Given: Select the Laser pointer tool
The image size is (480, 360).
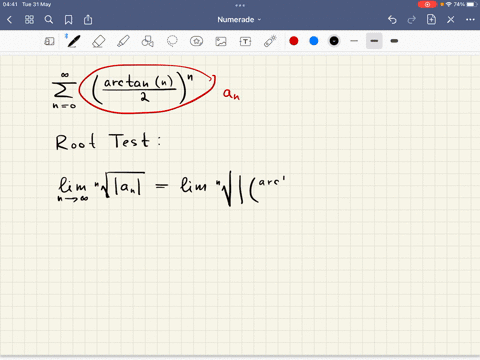Looking at the screenshot, I should point(270,41).
